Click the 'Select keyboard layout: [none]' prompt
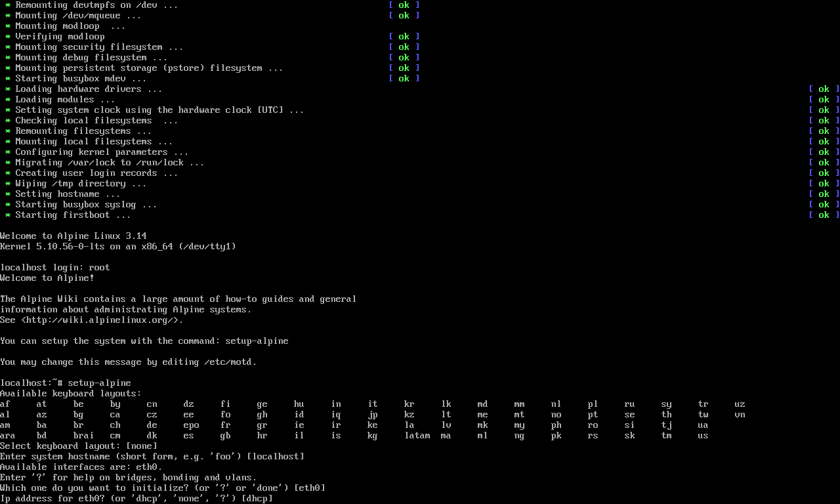Screen dimensions: 840x504 click(x=79, y=446)
